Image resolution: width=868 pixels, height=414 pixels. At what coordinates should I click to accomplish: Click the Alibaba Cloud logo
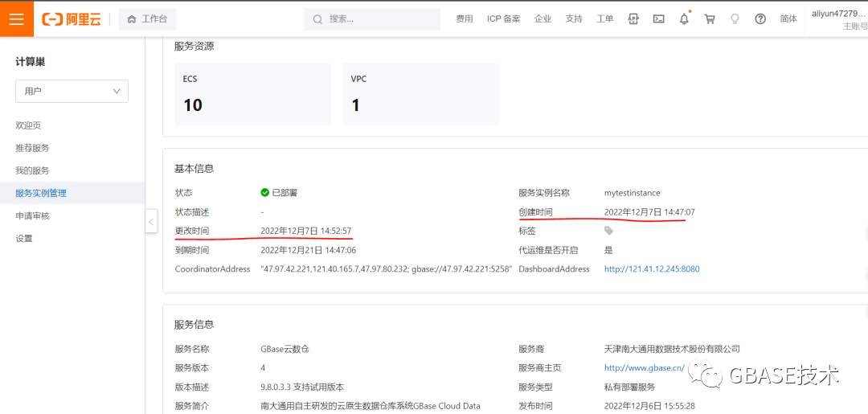(72, 19)
